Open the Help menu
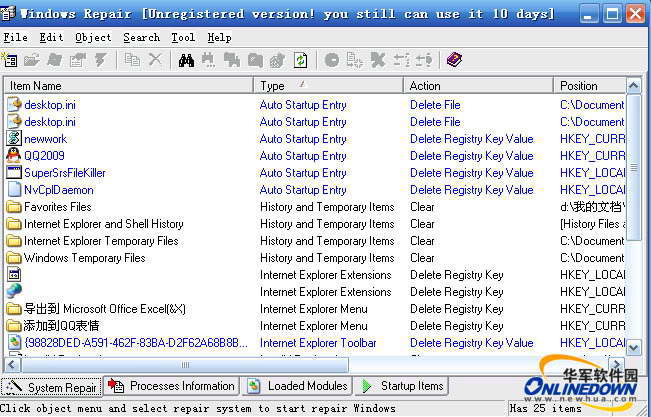This screenshot has width=651, height=417. 219,38
